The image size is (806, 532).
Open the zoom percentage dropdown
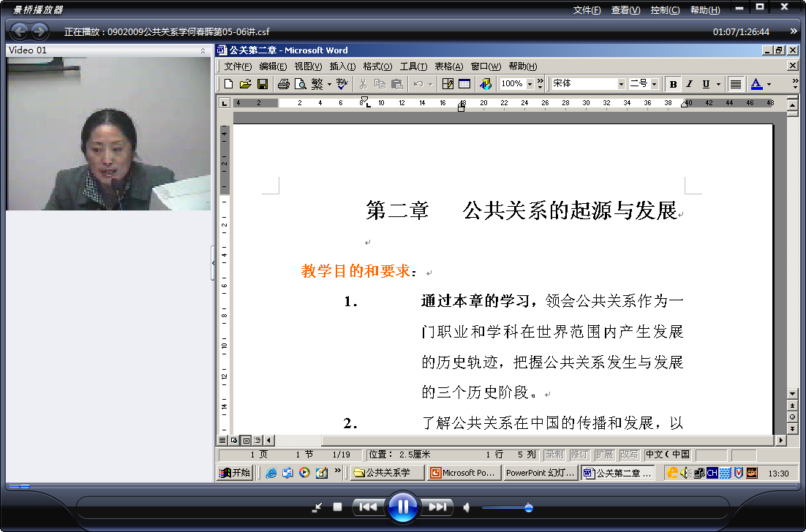coord(530,84)
